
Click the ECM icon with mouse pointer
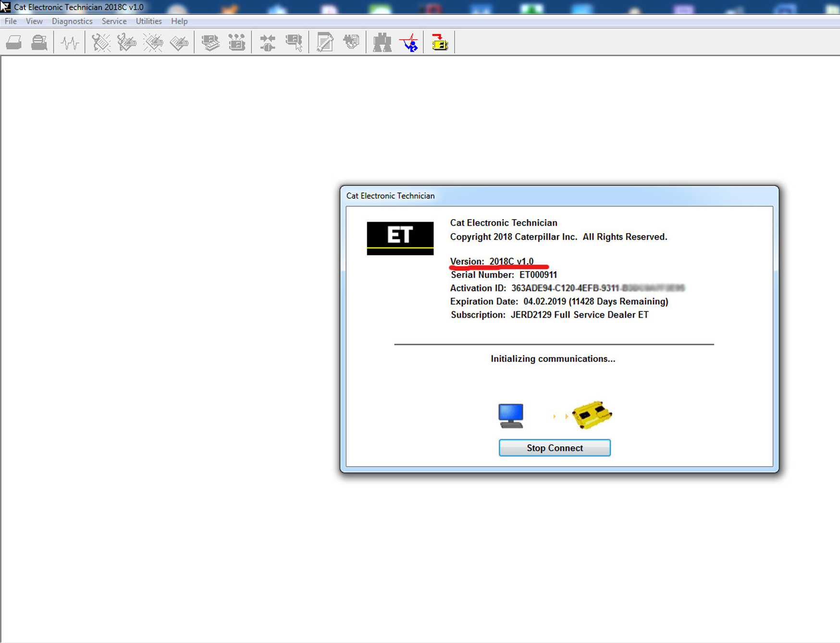coord(294,43)
